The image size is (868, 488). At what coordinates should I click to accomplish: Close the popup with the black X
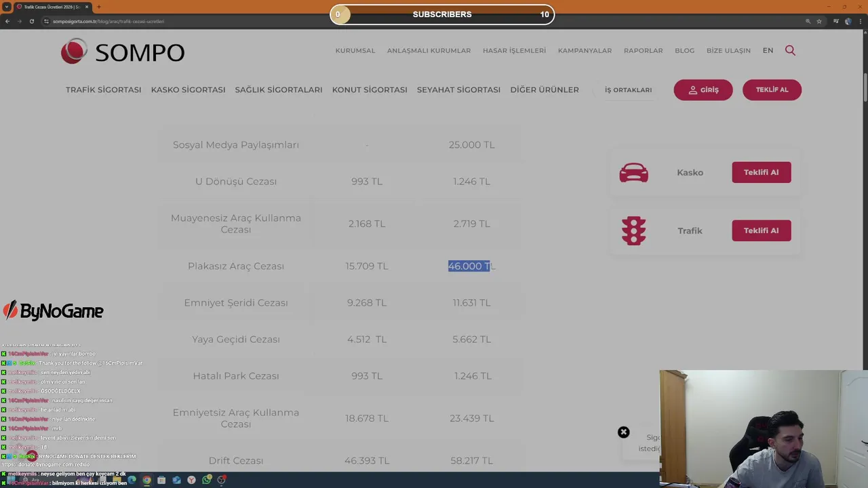(623, 432)
